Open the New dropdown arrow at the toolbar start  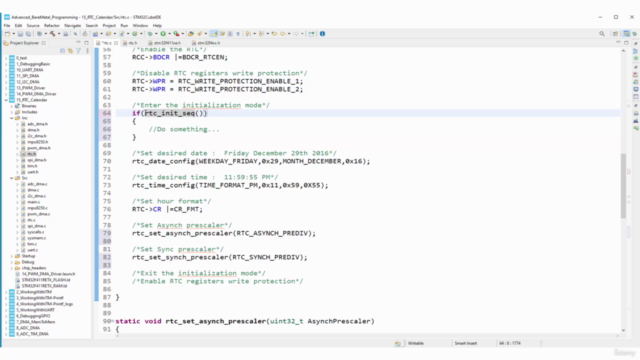pos(13,34)
